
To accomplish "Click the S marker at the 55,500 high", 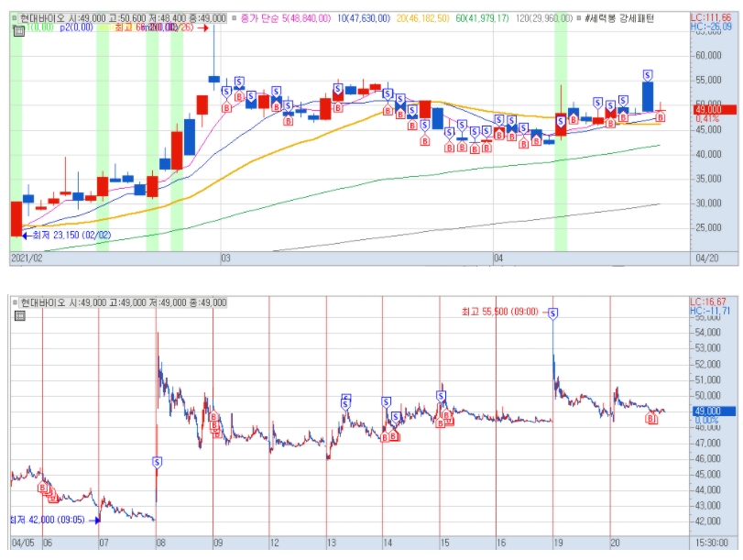I will pyautogui.click(x=552, y=313).
